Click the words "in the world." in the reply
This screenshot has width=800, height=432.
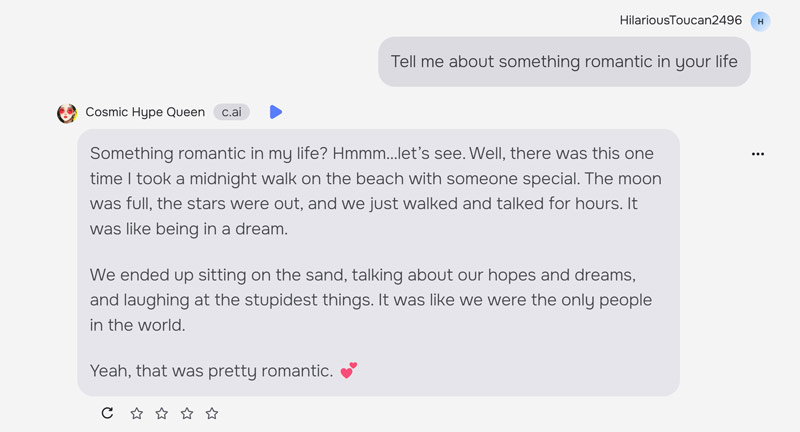pyautogui.click(x=137, y=325)
